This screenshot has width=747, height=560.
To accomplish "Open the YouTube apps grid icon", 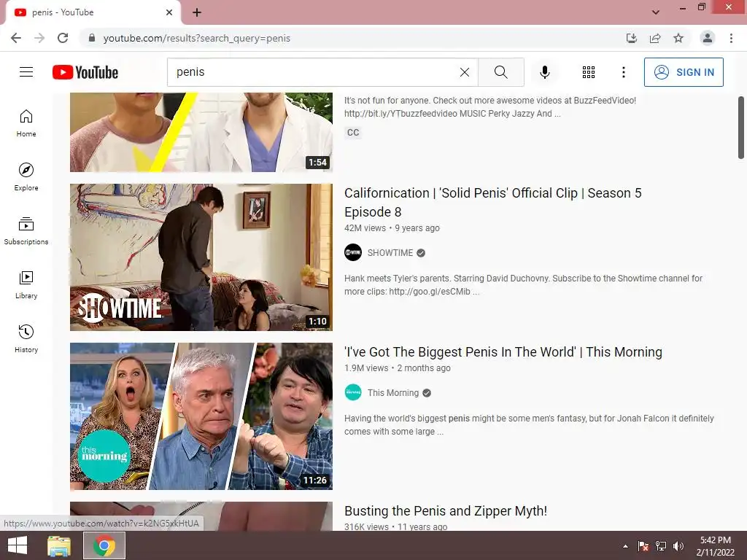I will pos(589,72).
